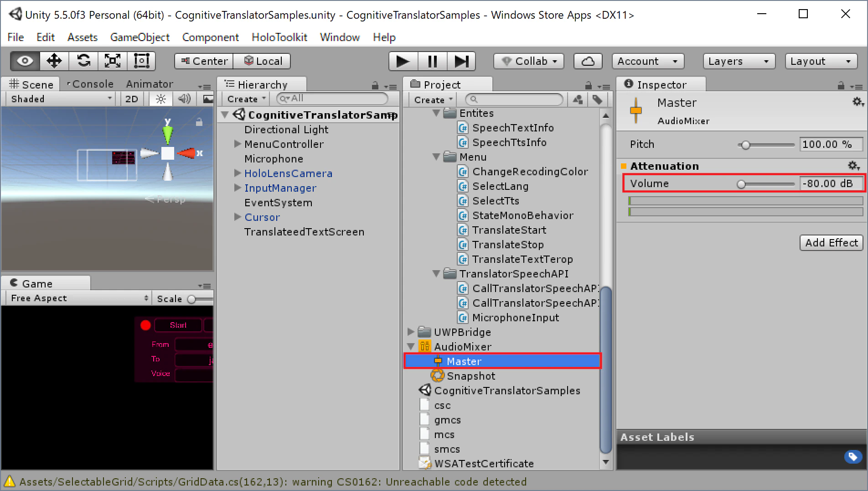Expand the UWPBridge folder
The height and width of the screenshot is (491, 868).
pos(410,332)
